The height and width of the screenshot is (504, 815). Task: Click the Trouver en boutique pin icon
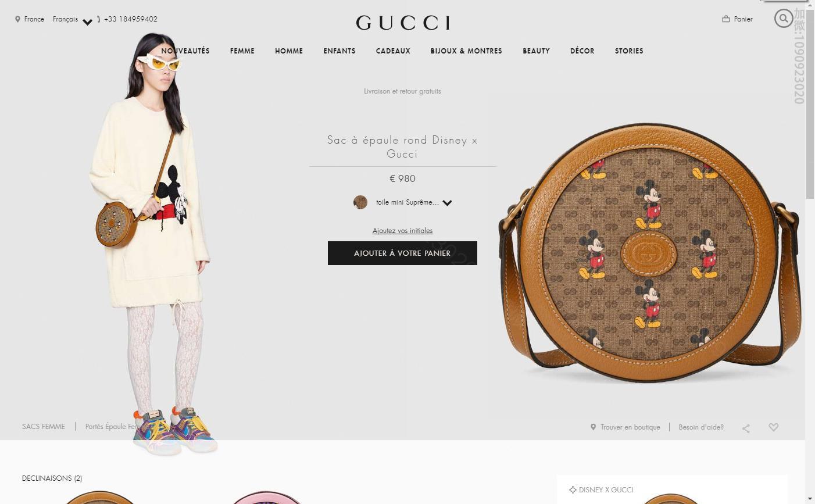pos(593,427)
